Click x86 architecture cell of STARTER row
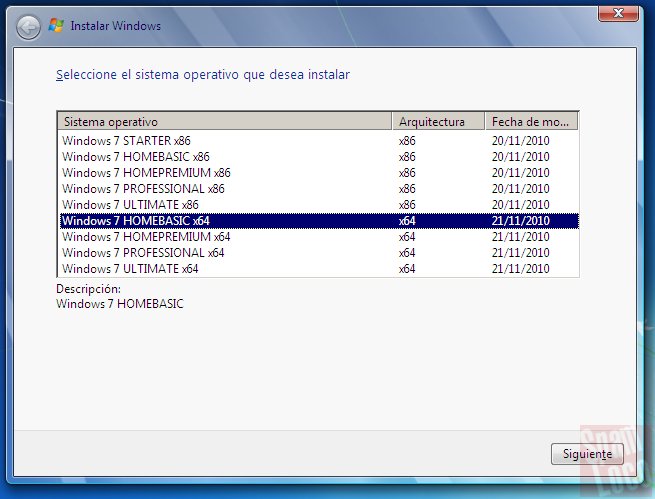The height and width of the screenshot is (499, 655). (407, 141)
